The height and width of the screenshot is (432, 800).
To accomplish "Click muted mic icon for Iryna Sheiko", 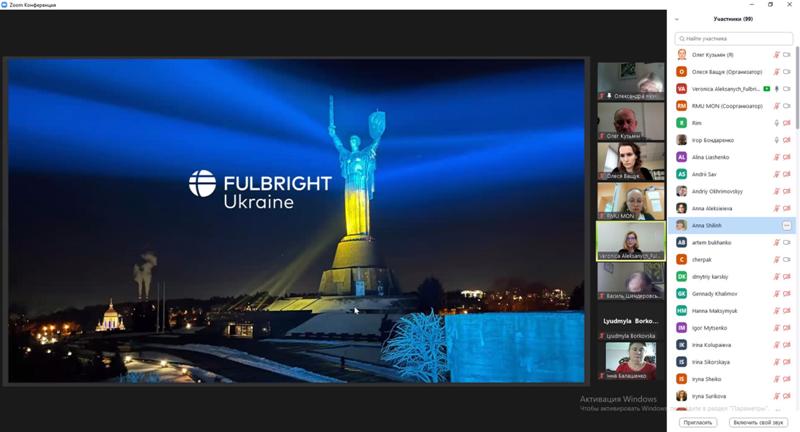I will (777, 379).
